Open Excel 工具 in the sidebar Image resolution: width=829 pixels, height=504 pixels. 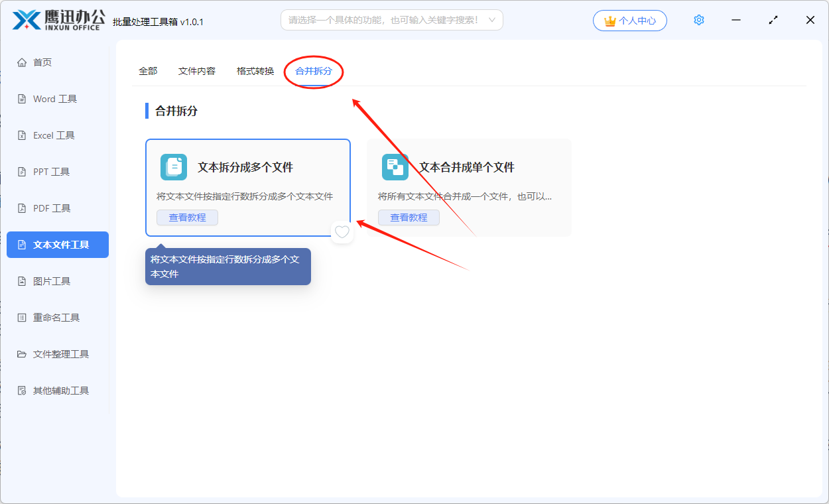[58, 135]
